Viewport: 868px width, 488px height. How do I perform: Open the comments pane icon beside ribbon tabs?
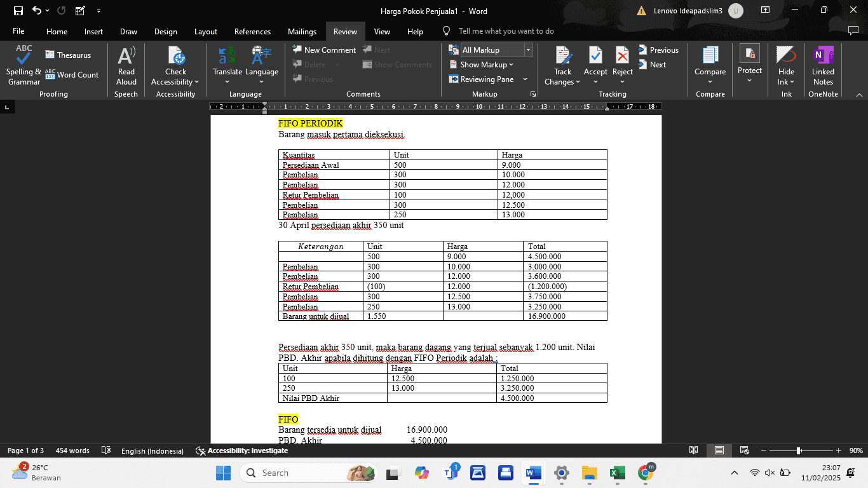(x=853, y=30)
